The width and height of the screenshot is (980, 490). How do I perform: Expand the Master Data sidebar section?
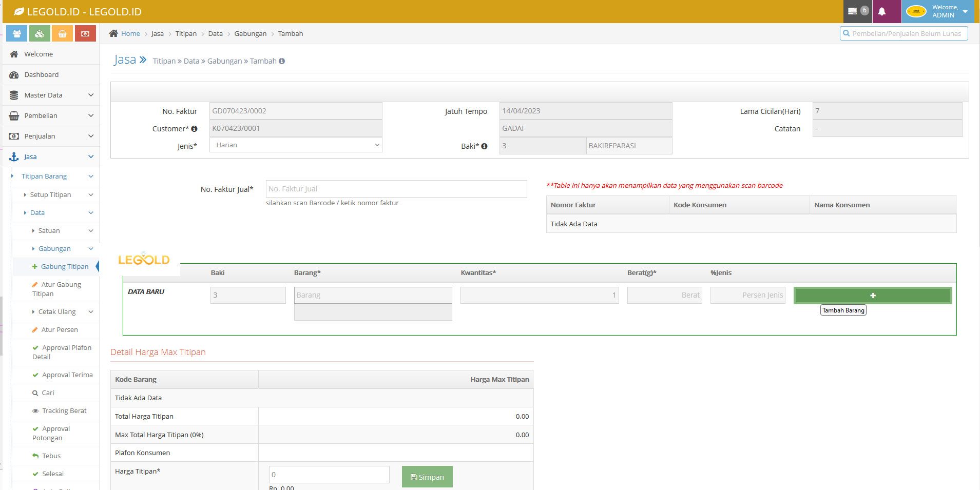click(x=43, y=95)
